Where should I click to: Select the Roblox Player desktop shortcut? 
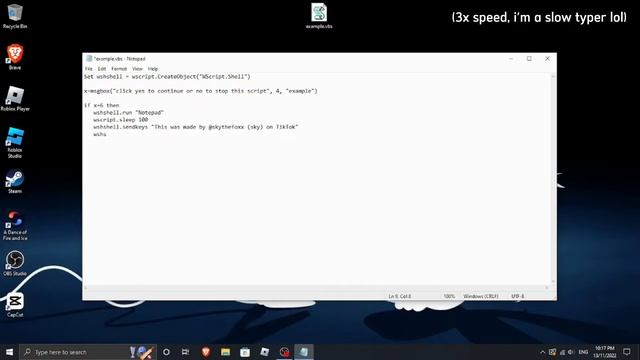[15, 98]
